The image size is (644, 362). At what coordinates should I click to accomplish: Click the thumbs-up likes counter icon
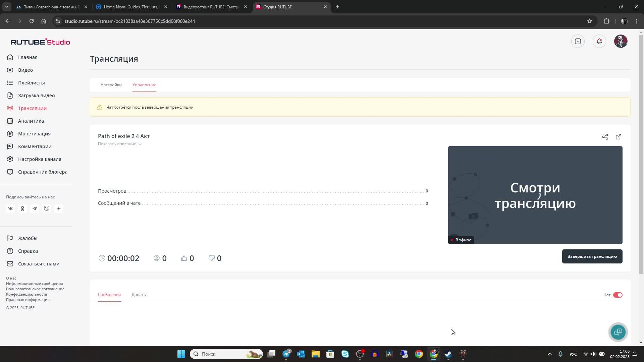pos(184,258)
